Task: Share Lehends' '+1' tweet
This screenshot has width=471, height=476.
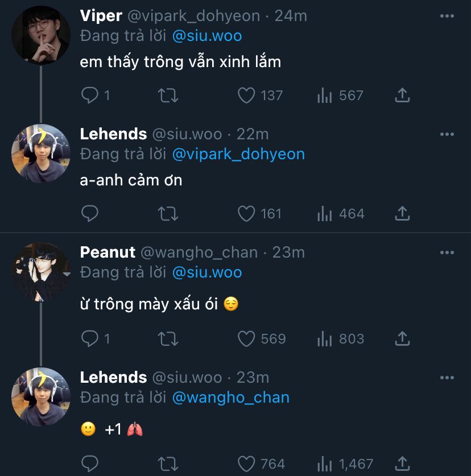Action: 402,464
